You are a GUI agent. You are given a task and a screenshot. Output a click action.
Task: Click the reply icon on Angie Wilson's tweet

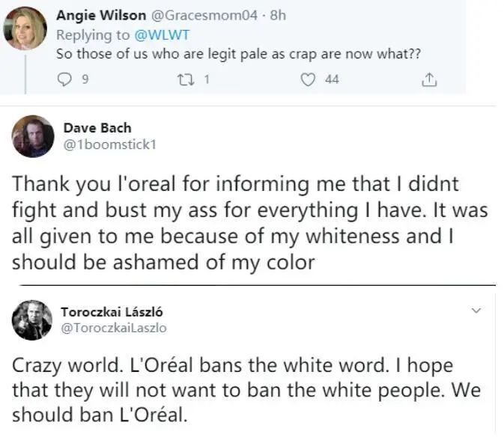[64, 79]
